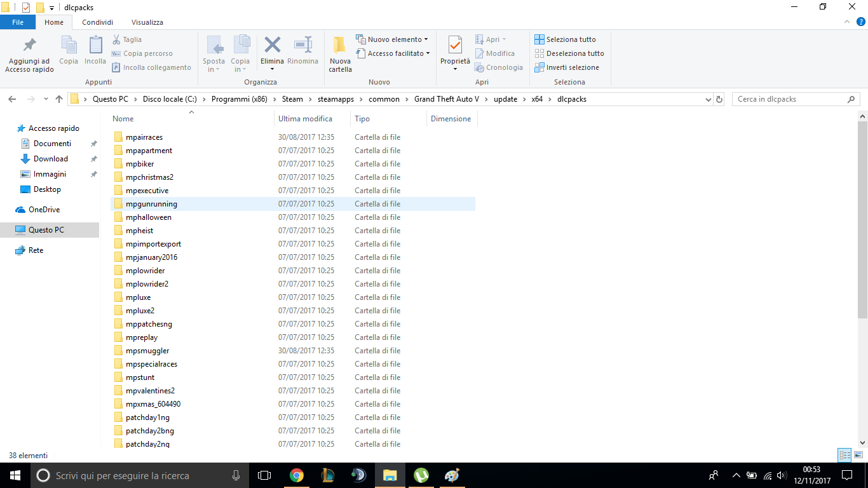Open Google Chrome from taskbar

tap(297, 475)
